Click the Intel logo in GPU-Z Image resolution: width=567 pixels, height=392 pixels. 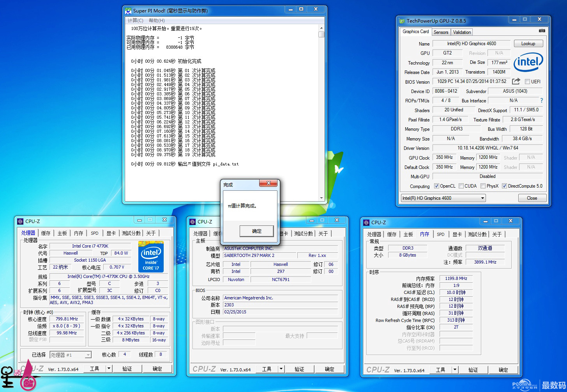pyautogui.click(x=528, y=62)
